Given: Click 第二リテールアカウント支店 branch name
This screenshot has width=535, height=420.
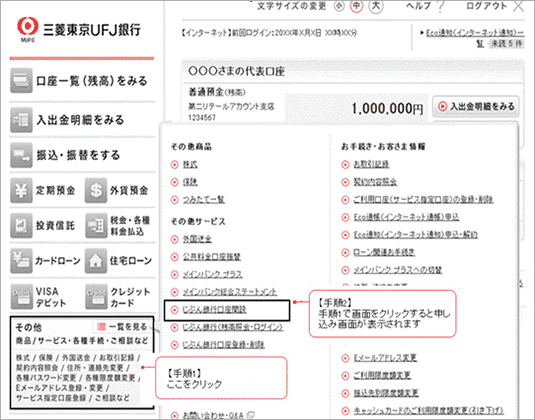Looking at the screenshot, I should 231,106.
